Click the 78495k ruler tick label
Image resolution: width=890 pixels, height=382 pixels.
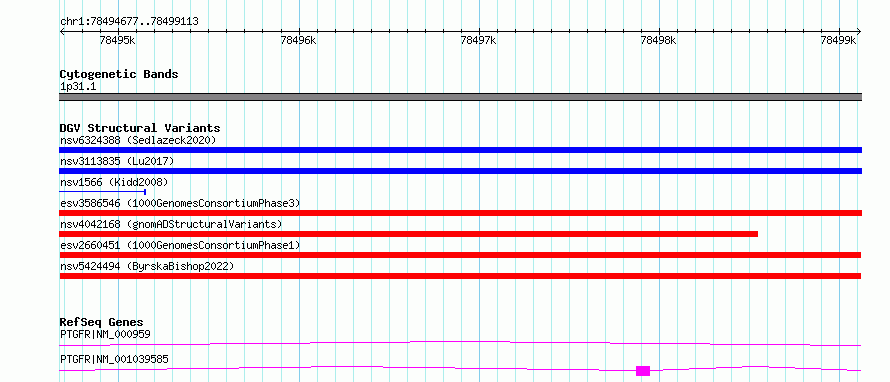tap(117, 40)
